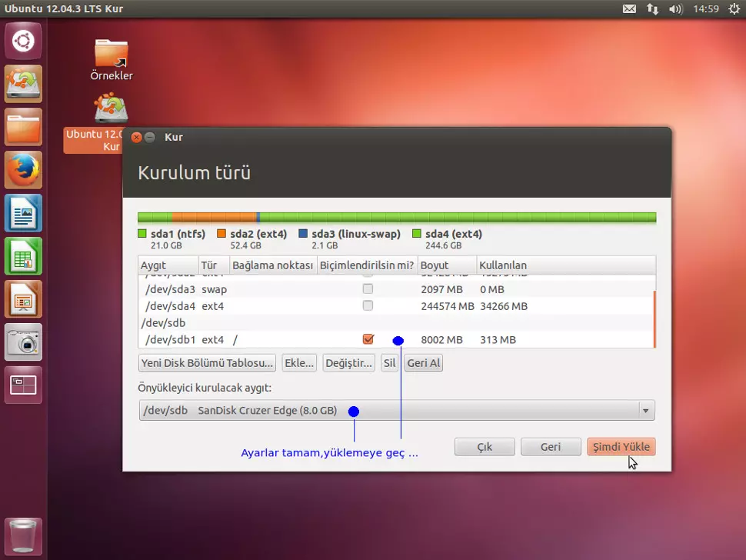Open the Workspace Switcher from the launcher
The width and height of the screenshot is (746, 560).
click(23, 385)
